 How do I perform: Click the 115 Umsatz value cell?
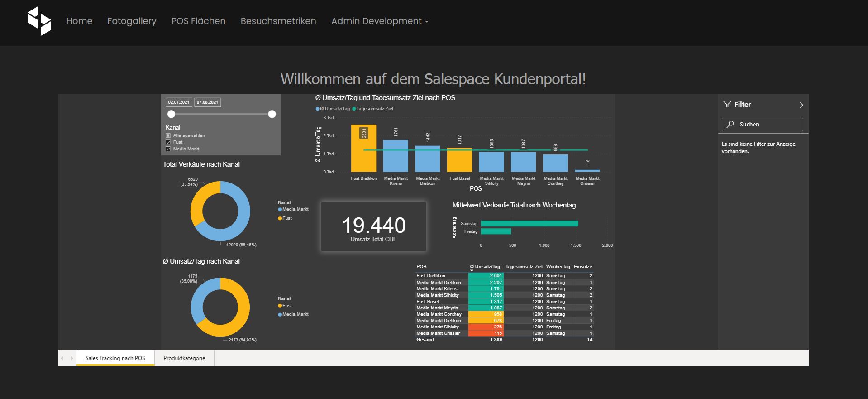point(486,333)
